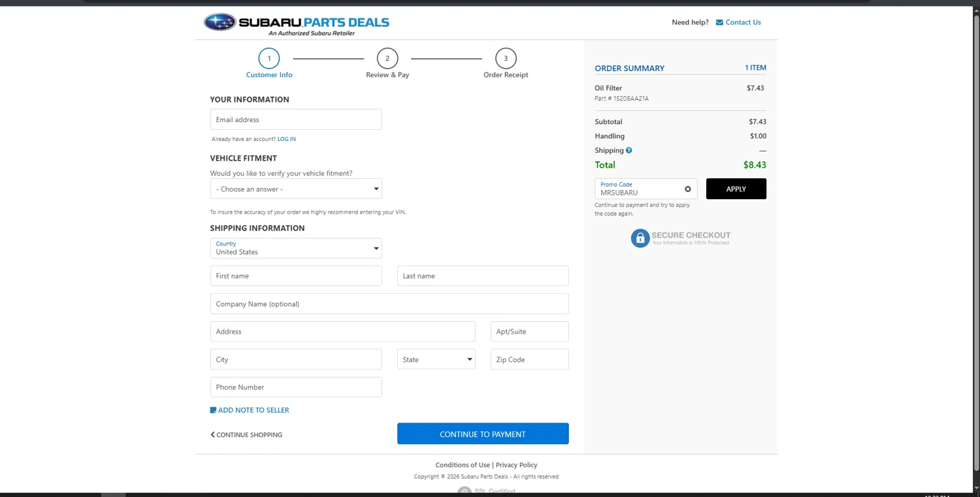Click the Part # 15208AA21A text
This screenshot has height=497, width=980.
[x=622, y=99]
